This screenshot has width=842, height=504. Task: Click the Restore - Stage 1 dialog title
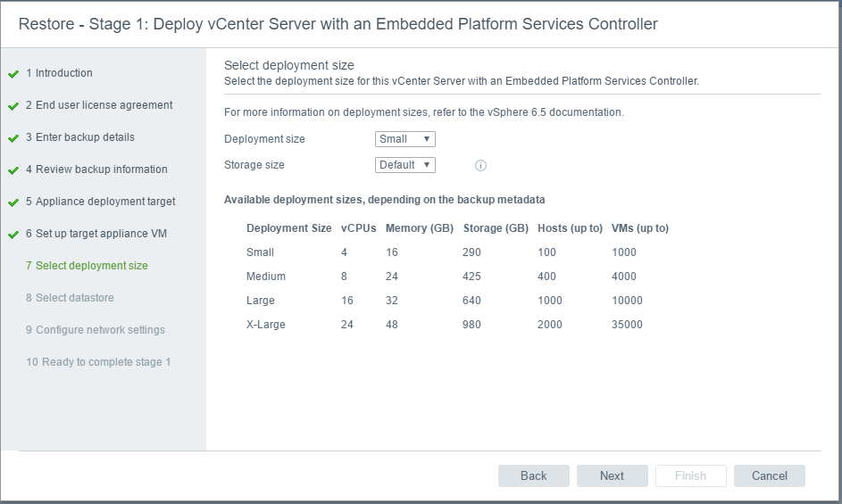point(338,24)
